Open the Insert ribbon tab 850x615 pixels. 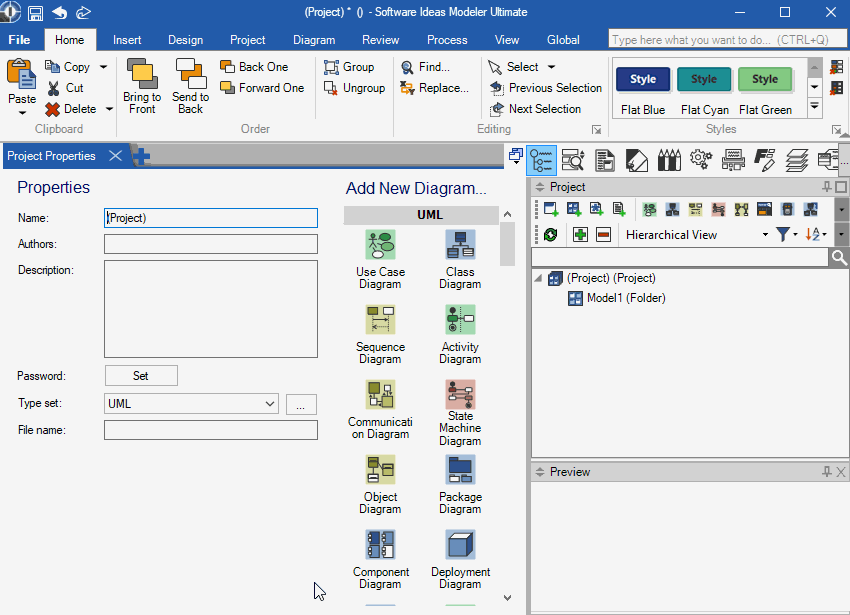point(127,40)
